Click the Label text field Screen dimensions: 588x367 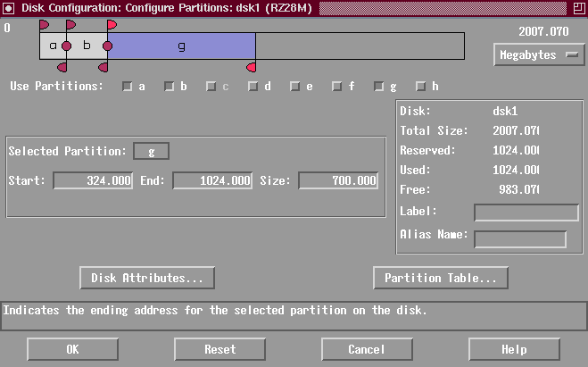coord(526,212)
